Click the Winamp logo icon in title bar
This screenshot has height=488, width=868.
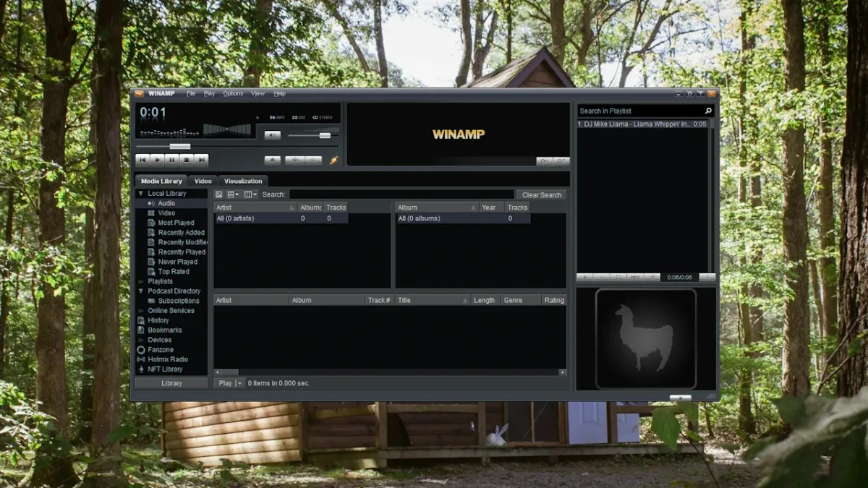tap(139, 93)
